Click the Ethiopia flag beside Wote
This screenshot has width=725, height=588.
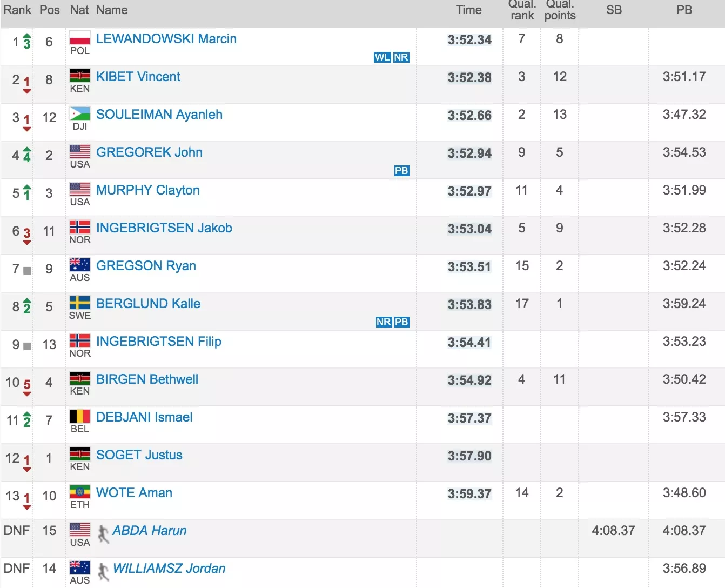coord(80,492)
